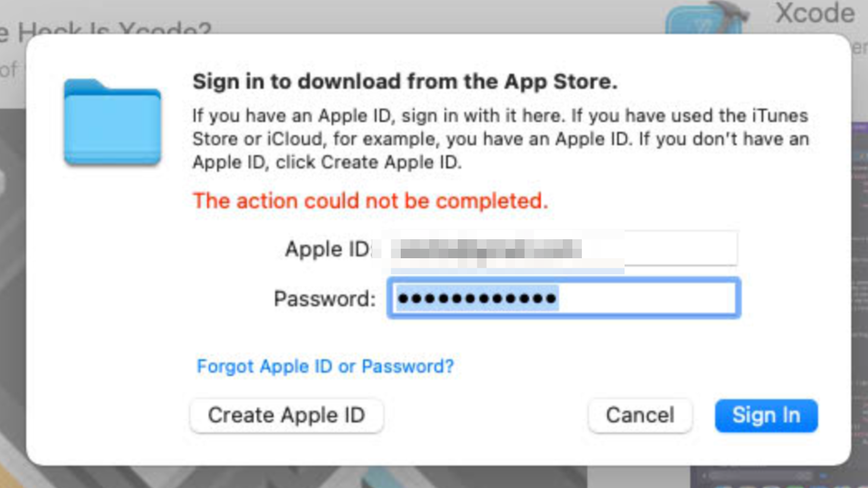The width and height of the screenshot is (868, 488).
Task: Click the masked password dots
Action: tap(477, 298)
